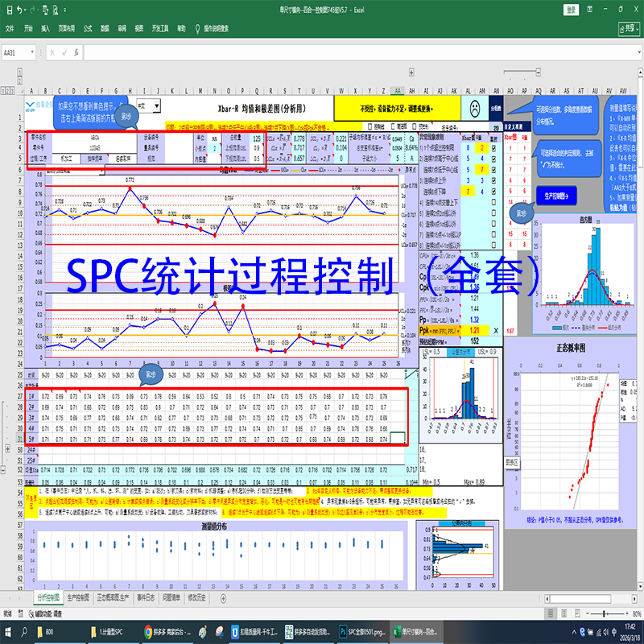644x644 pixels.
Task: Uncheck rule 连续7点低于中心线 checkbox
Action: pos(493,169)
